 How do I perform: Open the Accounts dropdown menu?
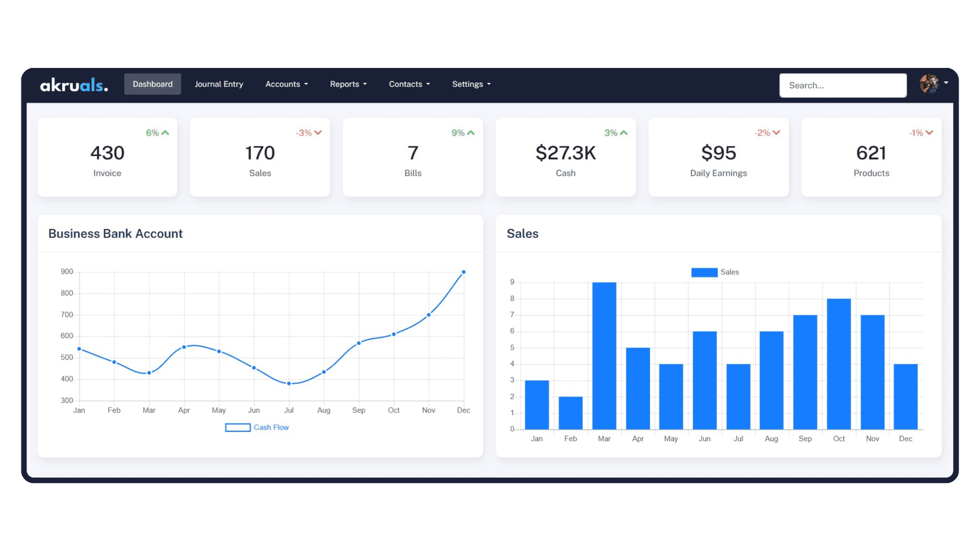[x=286, y=84]
